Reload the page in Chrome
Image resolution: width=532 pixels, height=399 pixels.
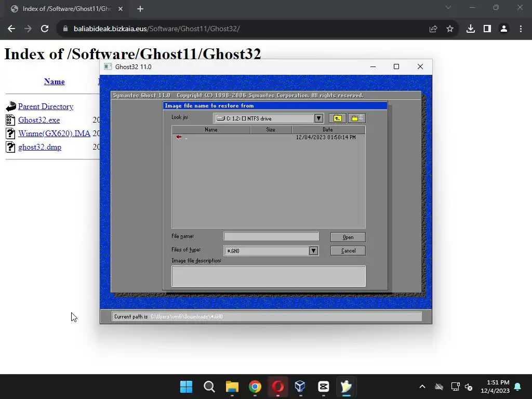tap(45, 29)
